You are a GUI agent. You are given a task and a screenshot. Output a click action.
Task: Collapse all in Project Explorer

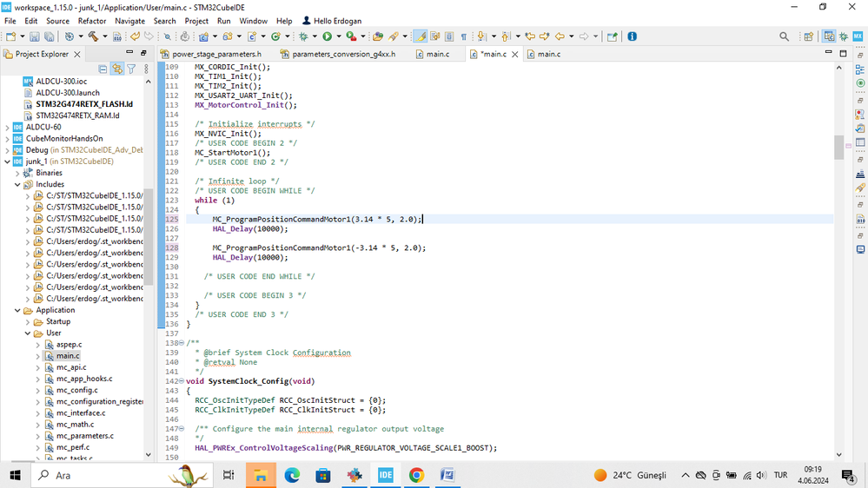pos(103,69)
